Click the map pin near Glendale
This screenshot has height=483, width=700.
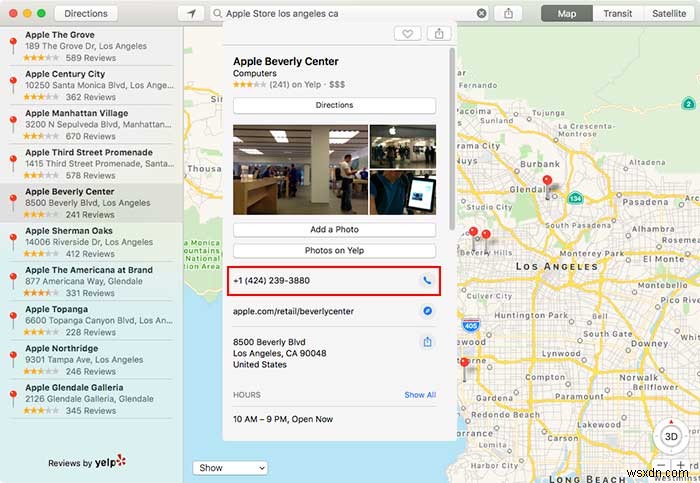click(x=547, y=183)
